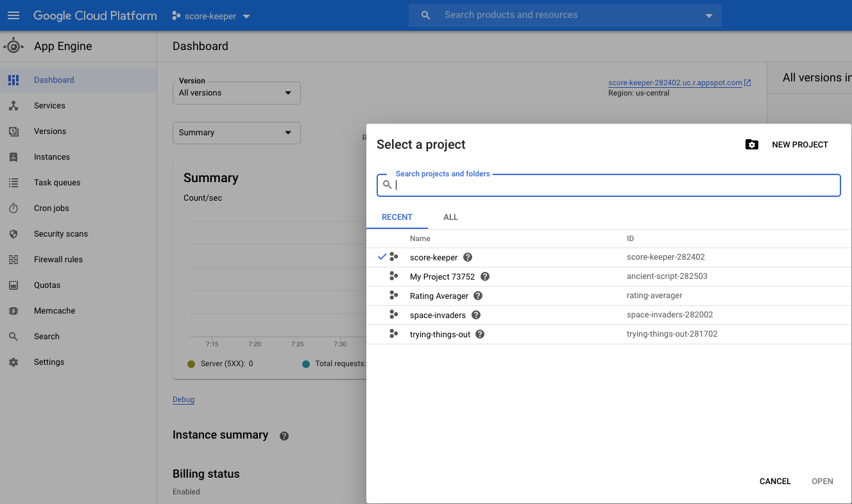Open the All versions dropdown

[x=236, y=93]
